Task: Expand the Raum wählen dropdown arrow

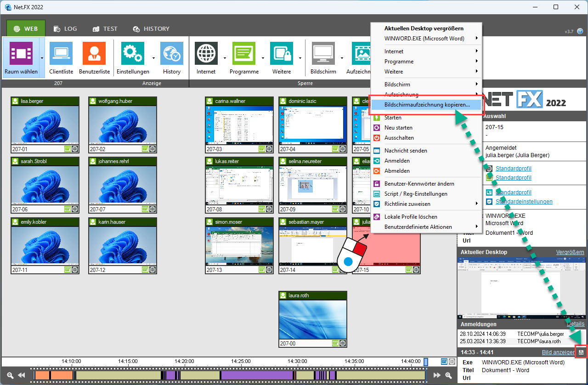Action: pos(42,58)
